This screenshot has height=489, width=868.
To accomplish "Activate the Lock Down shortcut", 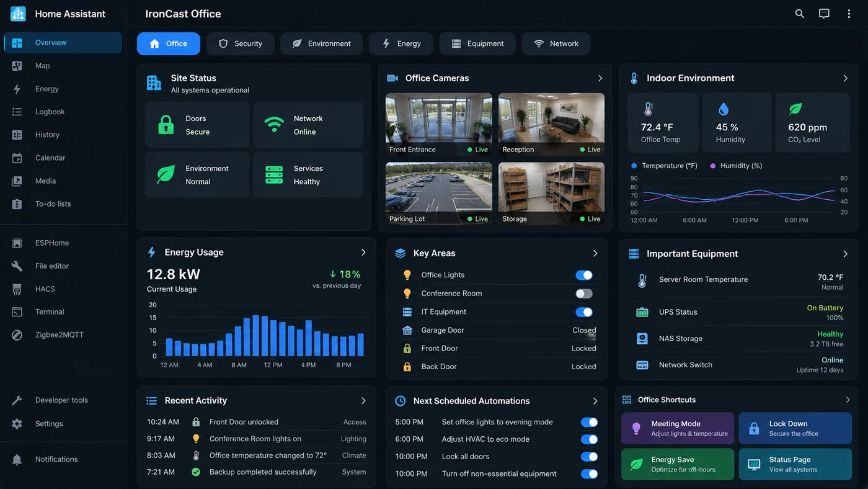I will coord(795,428).
